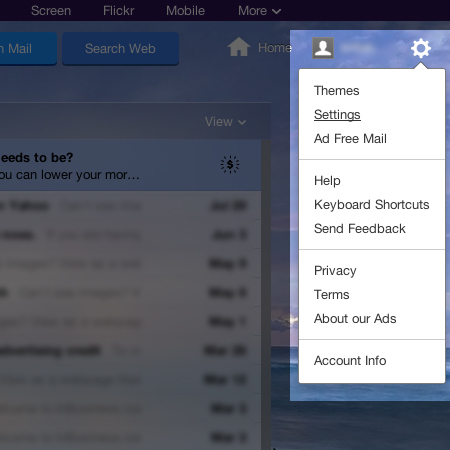Open Themes from the gear menu
This screenshot has height=450, width=450.
pos(337,91)
